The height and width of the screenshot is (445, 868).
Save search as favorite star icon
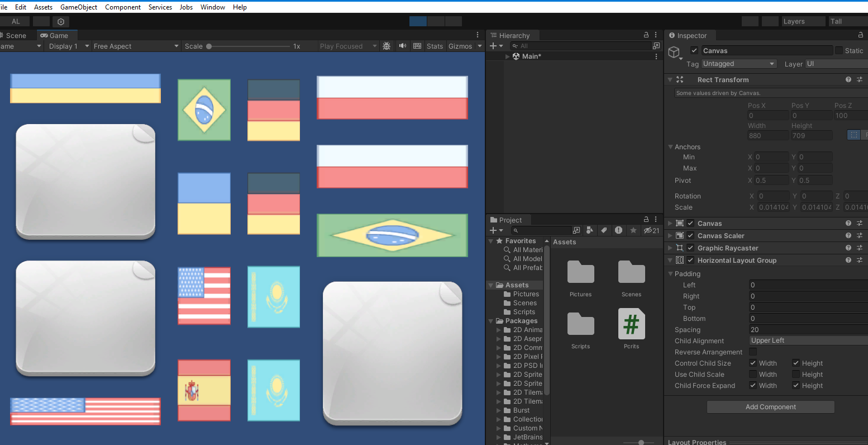pyautogui.click(x=633, y=230)
